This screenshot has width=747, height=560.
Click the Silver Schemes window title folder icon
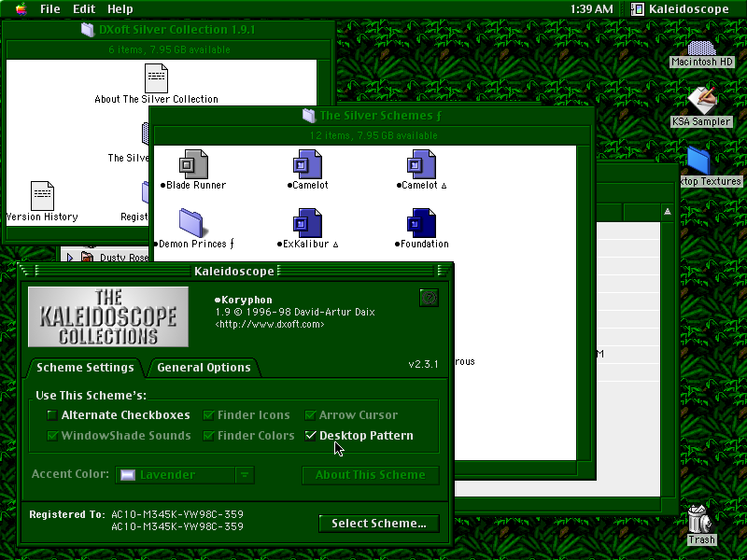point(309,115)
